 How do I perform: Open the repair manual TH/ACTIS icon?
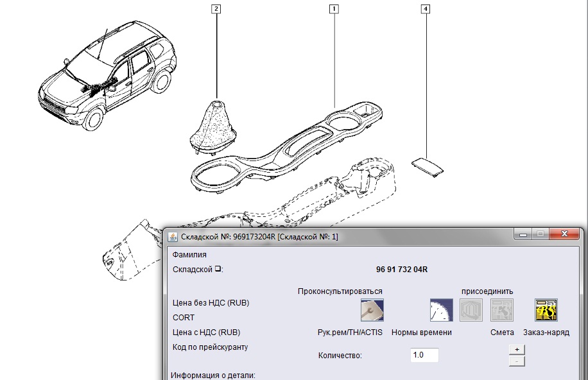(372, 310)
